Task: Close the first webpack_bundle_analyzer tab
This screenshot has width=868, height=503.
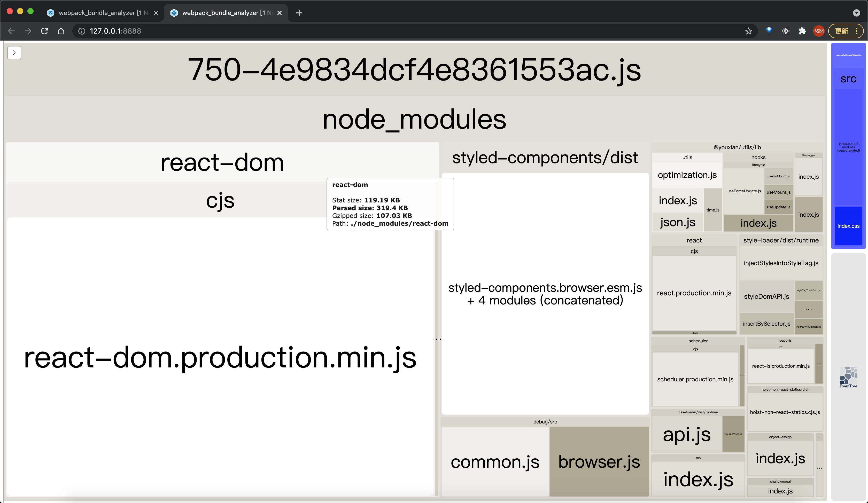Action: pos(156,13)
